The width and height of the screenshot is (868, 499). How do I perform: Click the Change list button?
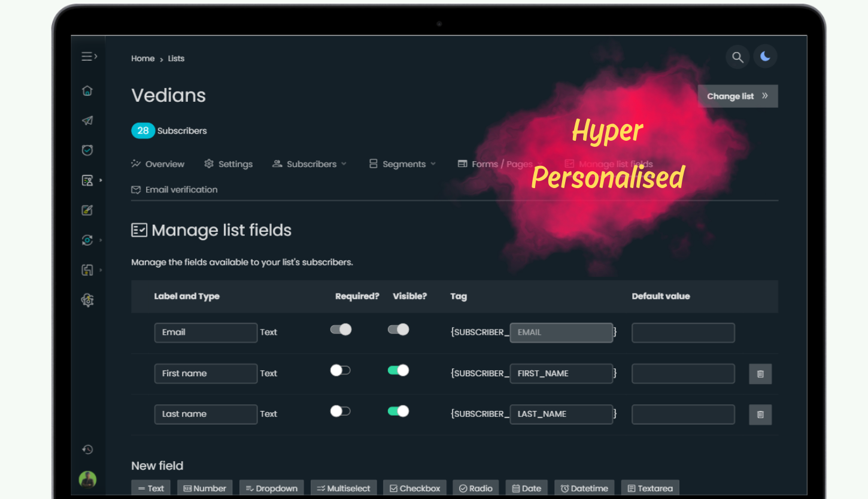(738, 96)
